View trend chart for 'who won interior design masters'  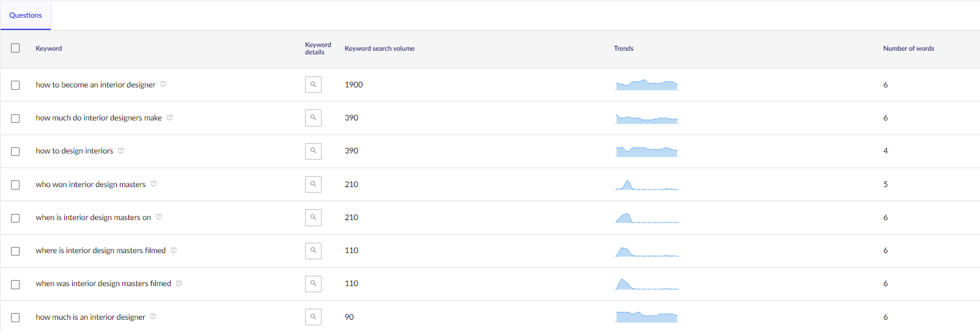coord(647,185)
